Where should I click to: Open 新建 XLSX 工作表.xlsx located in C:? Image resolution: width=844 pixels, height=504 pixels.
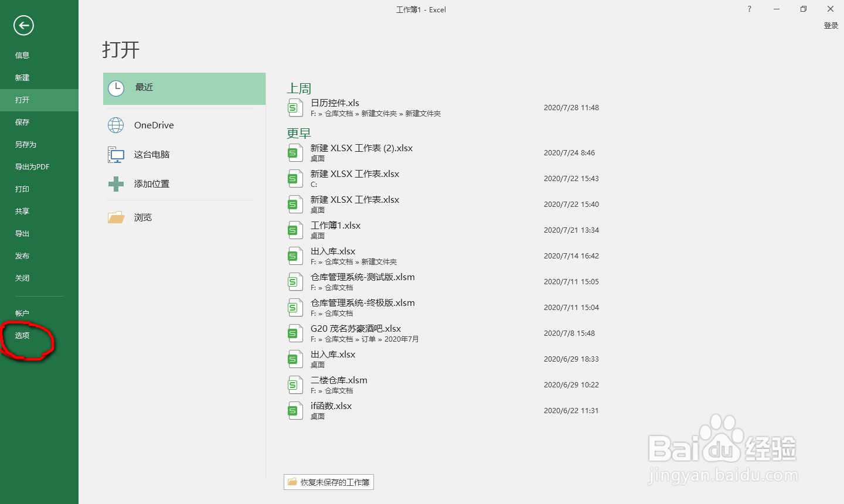pos(445,179)
